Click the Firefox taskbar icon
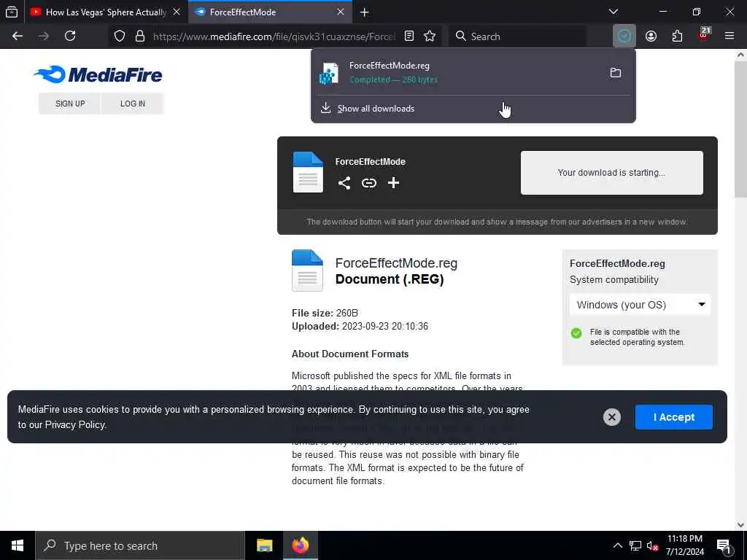This screenshot has width=747, height=560. pyautogui.click(x=301, y=545)
